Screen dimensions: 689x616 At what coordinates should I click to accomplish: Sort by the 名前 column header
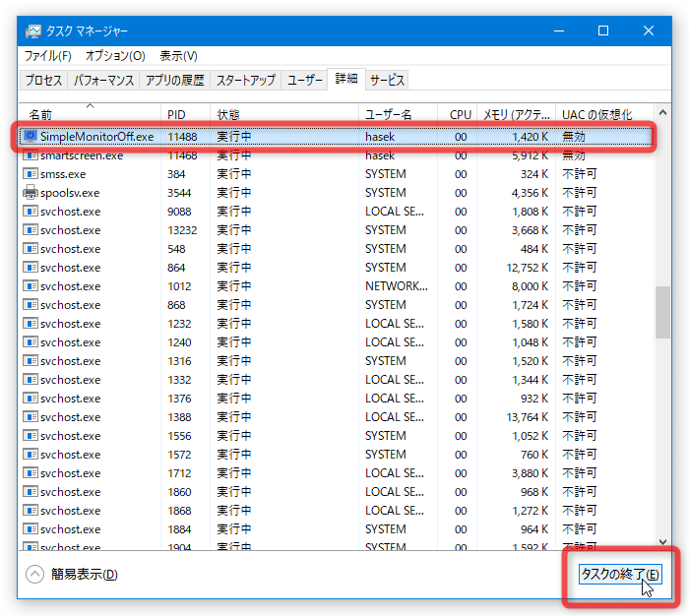point(90,114)
